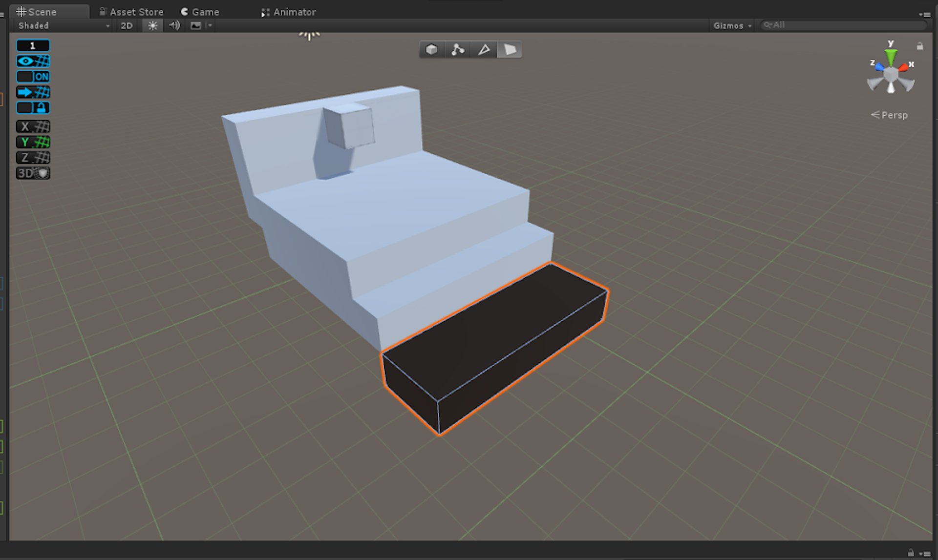938x560 pixels.
Task: Switch to the Game tab
Action: click(x=200, y=12)
